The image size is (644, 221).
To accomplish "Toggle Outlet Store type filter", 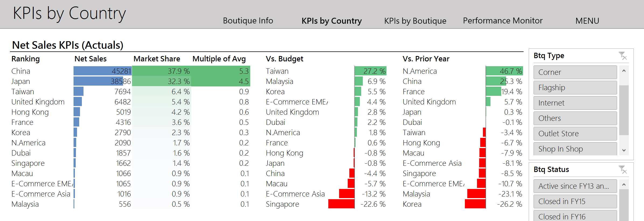I will tap(575, 134).
